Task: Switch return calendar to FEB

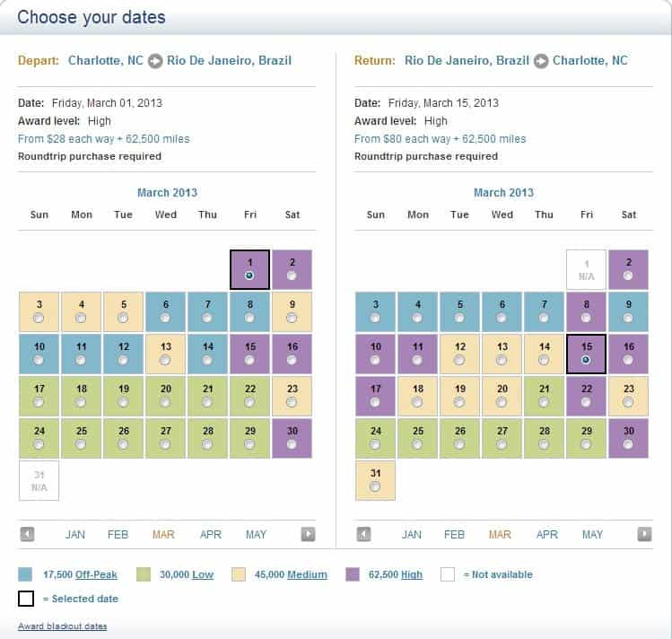Action: 454,534
